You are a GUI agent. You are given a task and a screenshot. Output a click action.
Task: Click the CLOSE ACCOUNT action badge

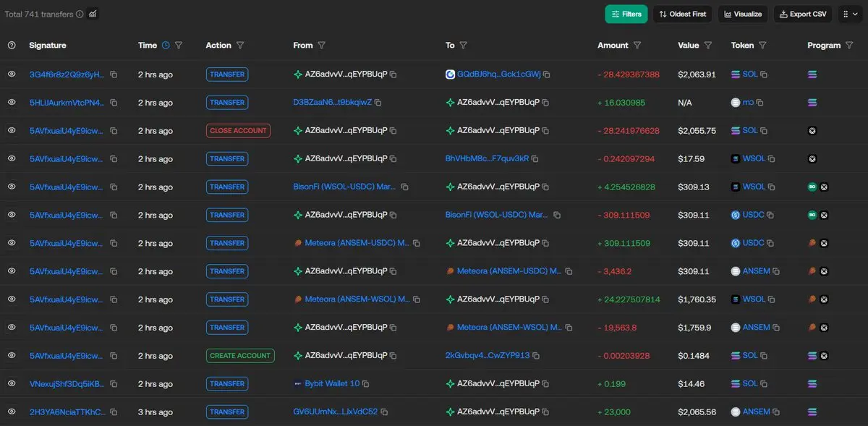[238, 130]
